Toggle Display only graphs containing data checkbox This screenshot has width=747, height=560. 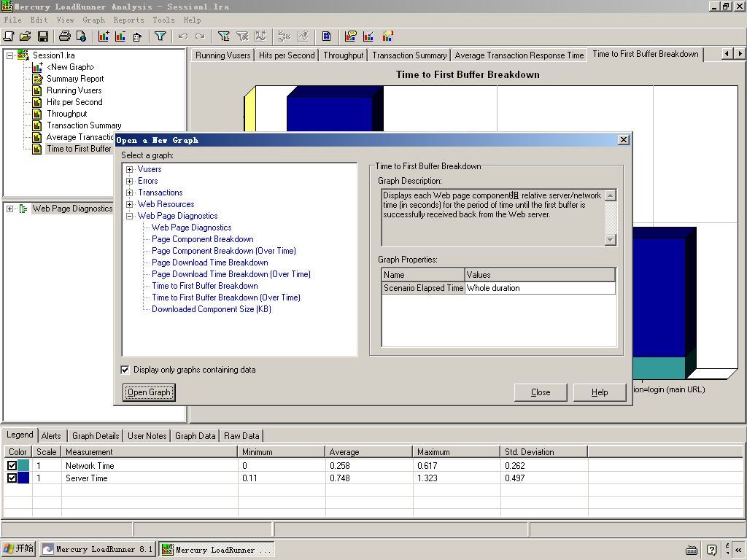(125, 370)
